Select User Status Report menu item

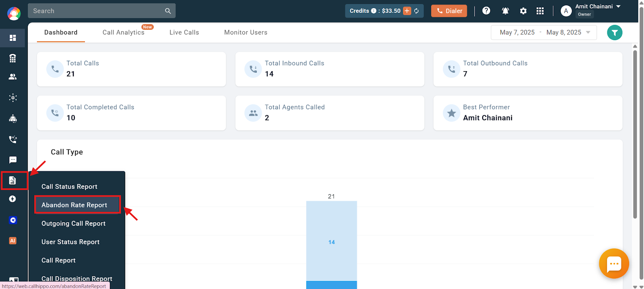[77, 242]
